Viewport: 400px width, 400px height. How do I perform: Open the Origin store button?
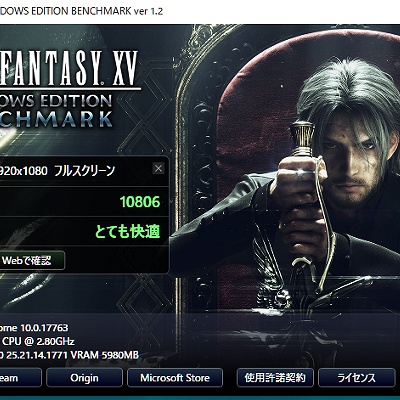[84, 378]
